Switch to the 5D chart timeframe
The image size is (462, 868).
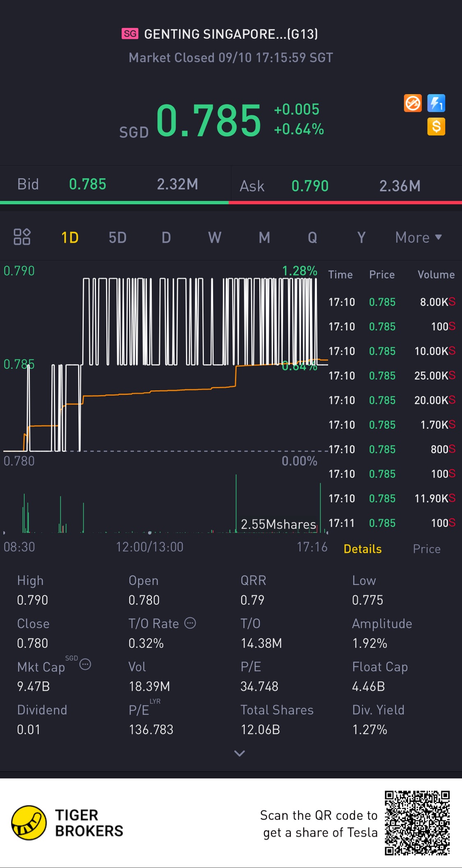pyautogui.click(x=117, y=237)
